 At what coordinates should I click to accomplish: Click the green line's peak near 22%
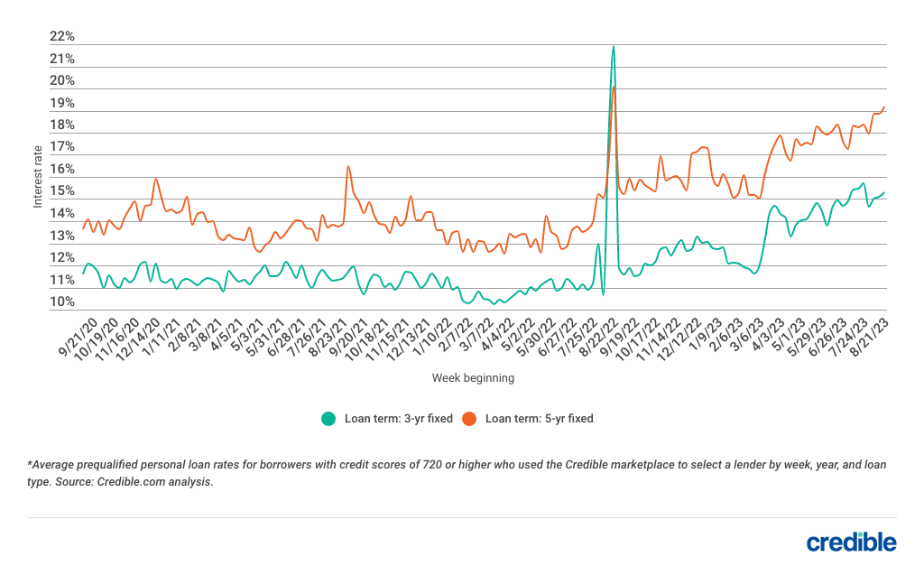[614, 46]
